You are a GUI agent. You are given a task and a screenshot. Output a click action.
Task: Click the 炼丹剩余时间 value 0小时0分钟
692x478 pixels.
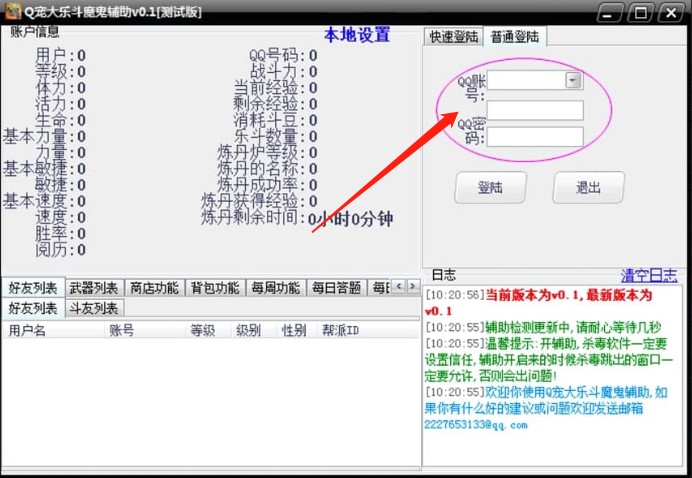(350, 219)
